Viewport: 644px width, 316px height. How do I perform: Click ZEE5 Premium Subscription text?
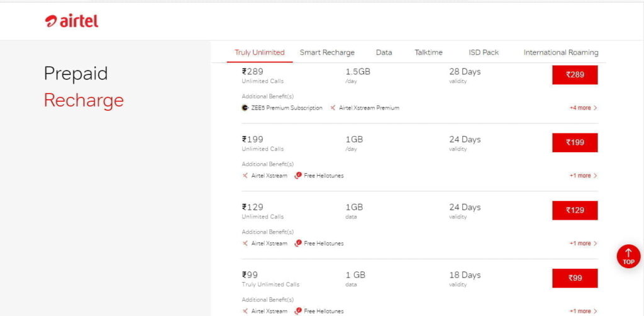pyautogui.click(x=287, y=108)
